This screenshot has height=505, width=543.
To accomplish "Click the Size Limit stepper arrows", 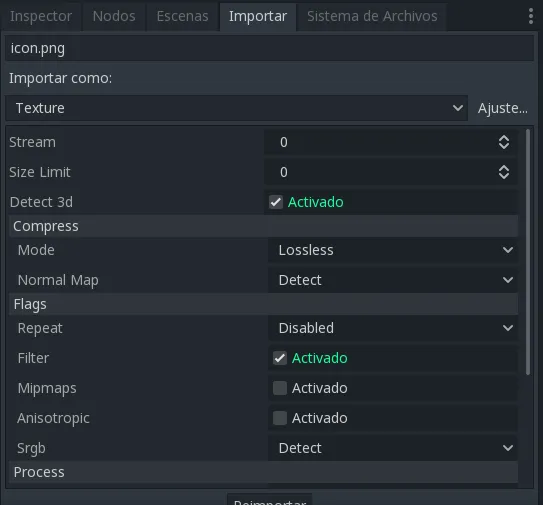I will 504,172.
